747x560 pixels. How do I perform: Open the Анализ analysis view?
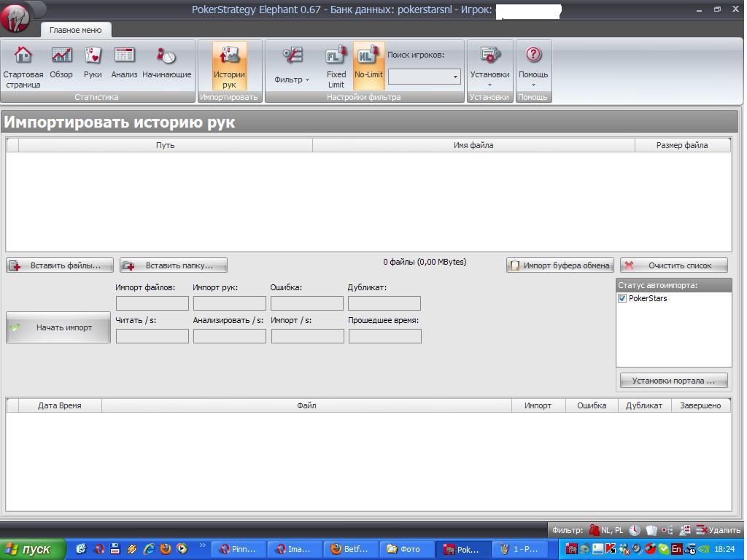pyautogui.click(x=124, y=63)
